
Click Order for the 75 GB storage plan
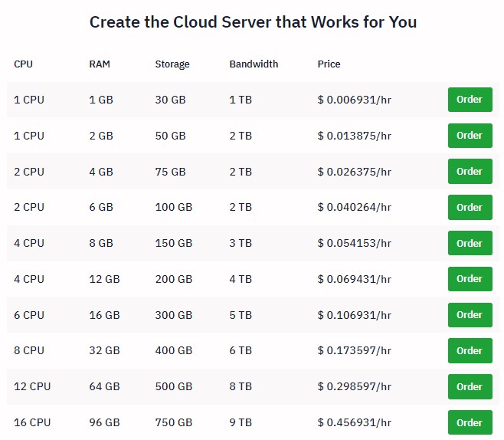(x=470, y=172)
